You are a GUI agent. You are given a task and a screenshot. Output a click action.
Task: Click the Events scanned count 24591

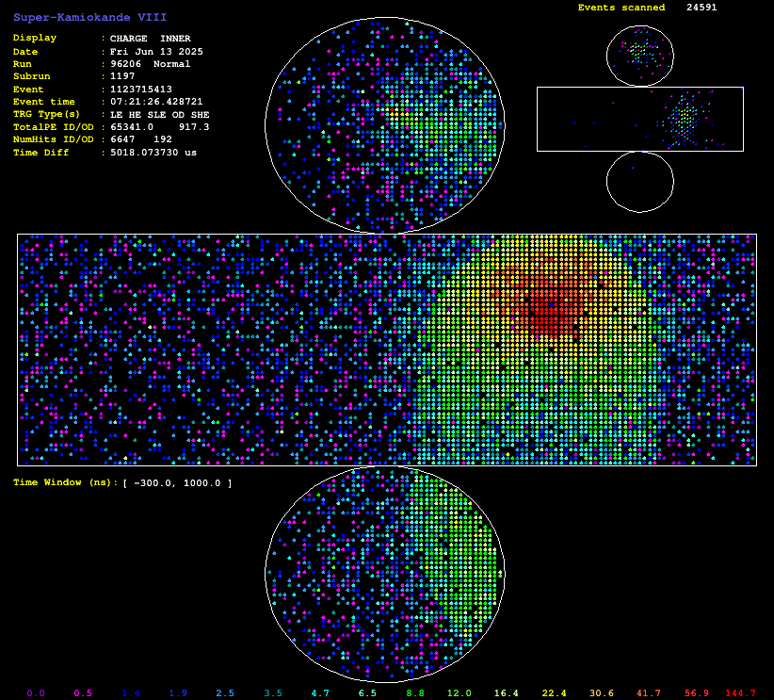701,8
